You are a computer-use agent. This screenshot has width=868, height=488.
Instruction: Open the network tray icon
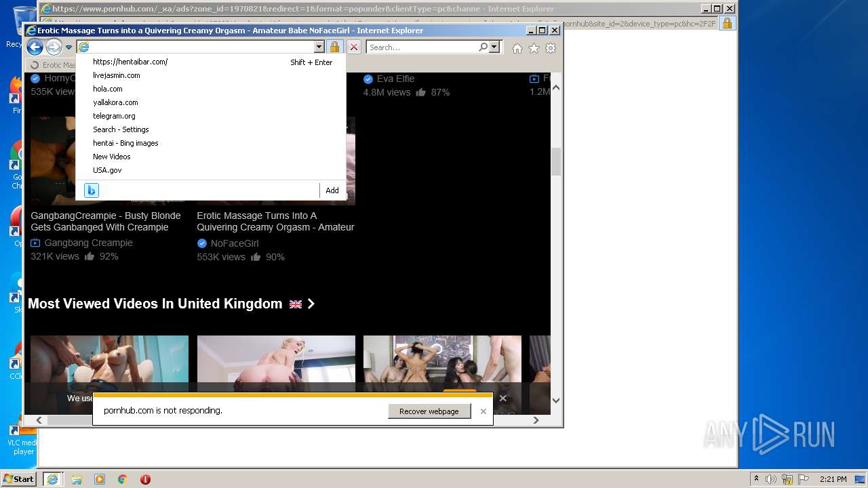[787, 479]
